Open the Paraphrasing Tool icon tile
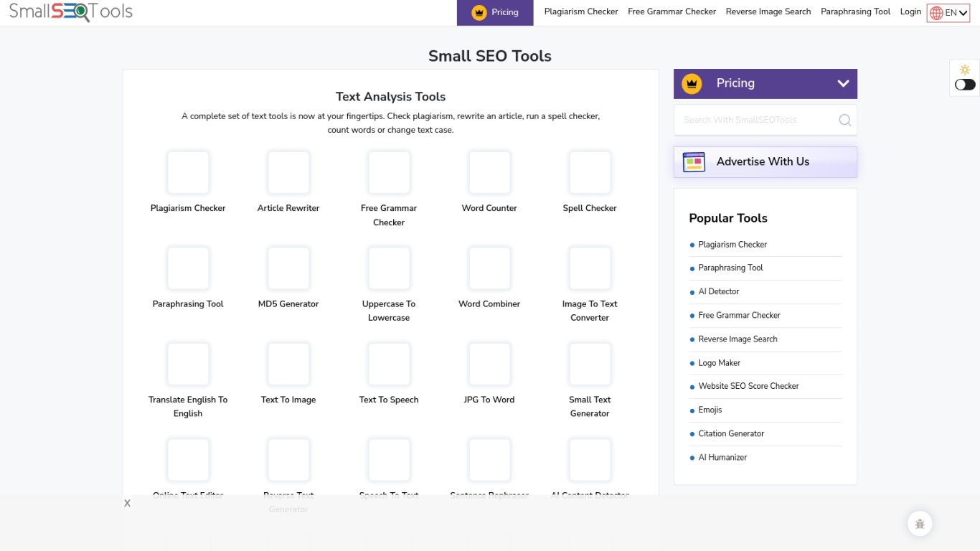Screen dimensions: 980x551 (x=188, y=268)
